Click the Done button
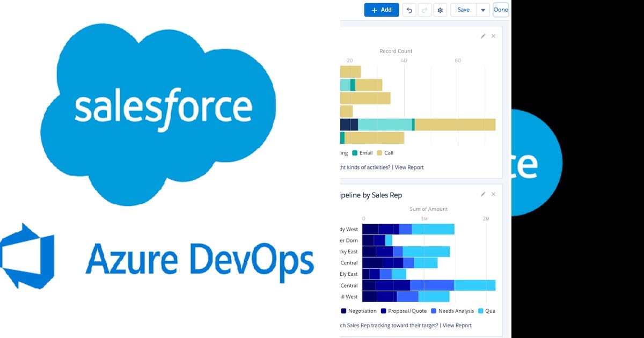The height and width of the screenshot is (338, 644). click(500, 10)
